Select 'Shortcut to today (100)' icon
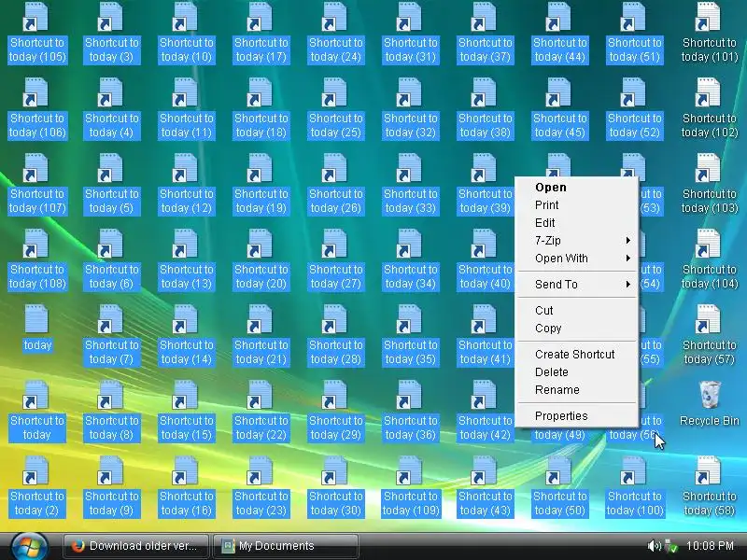Image resolution: width=747 pixels, height=560 pixels. click(x=635, y=487)
